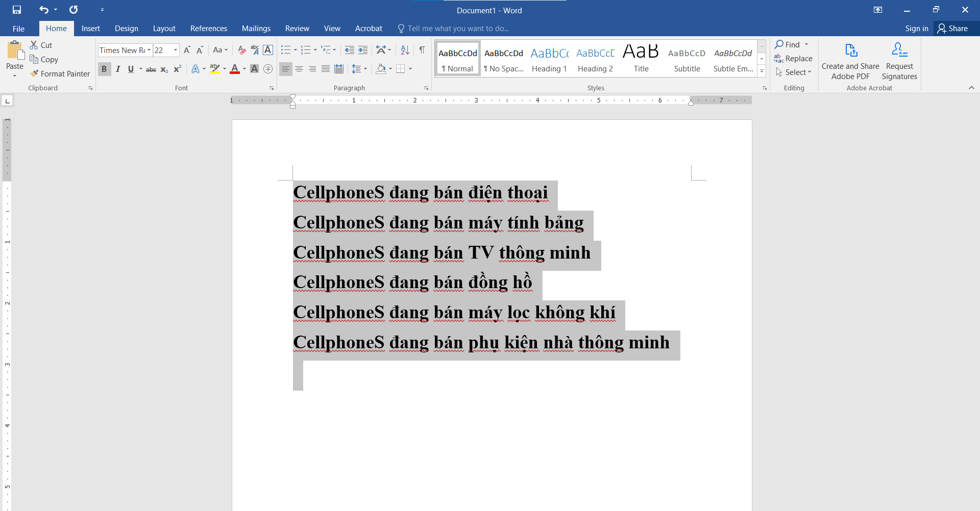This screenshot has height=511, width=980.
Task: Select the Clear All Formatting icon
Action: pyautogui.click(x=241, y=50)
